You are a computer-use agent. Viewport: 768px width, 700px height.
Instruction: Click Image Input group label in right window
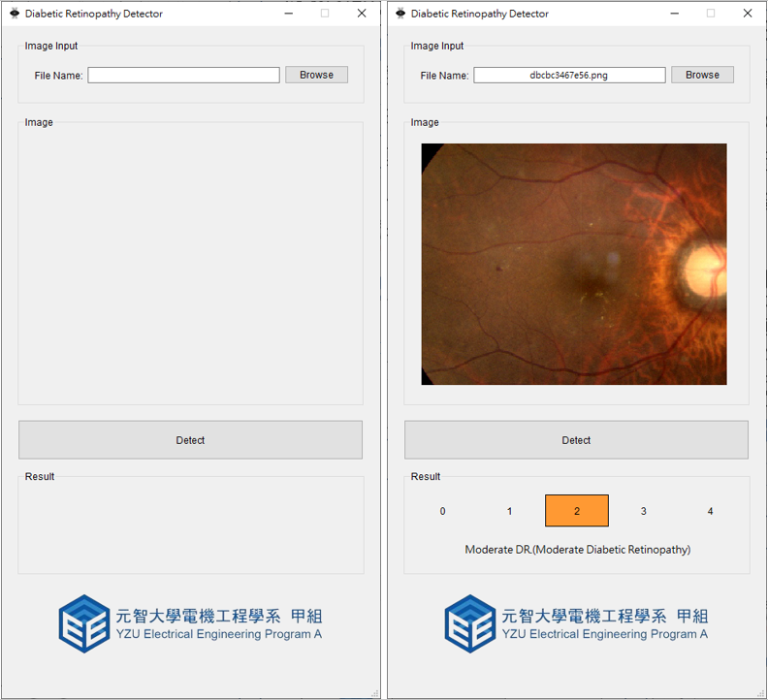coord(437,46)
